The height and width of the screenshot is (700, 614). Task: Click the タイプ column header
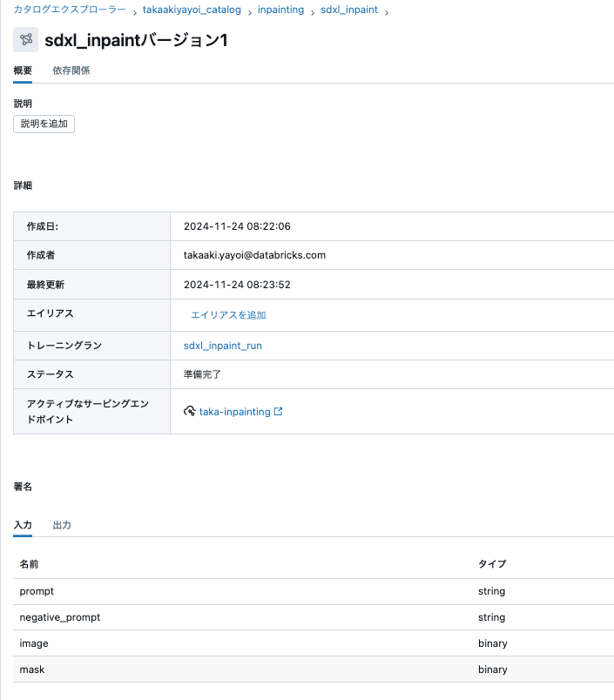[492, 564]
